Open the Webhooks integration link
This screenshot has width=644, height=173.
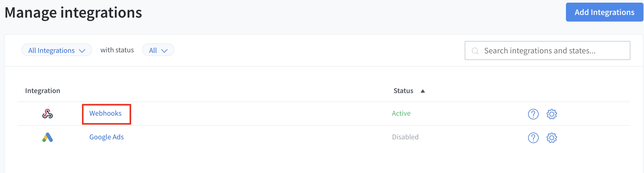[x=105, y=113]
